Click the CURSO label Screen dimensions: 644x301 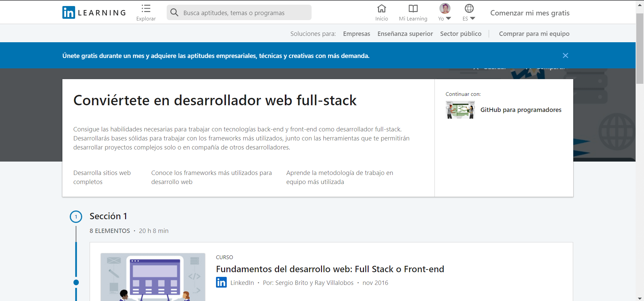(x=224, y=257)
